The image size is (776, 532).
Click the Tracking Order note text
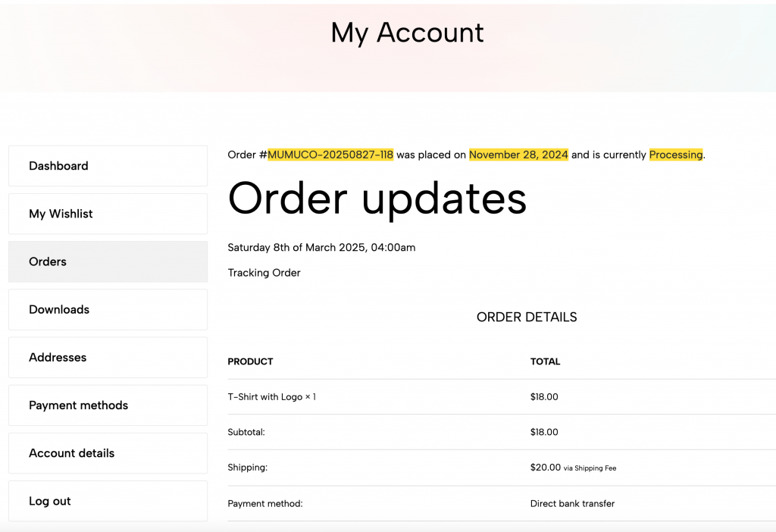pyautogui.click(x=264, y=273)
